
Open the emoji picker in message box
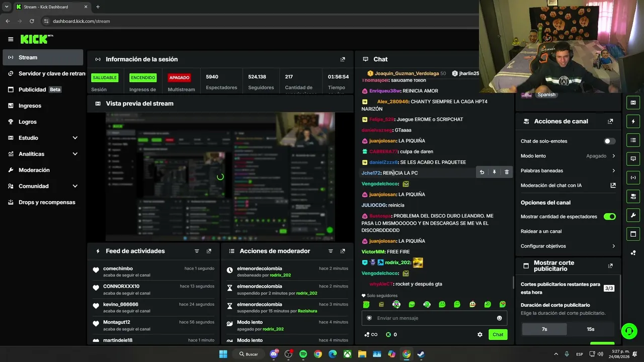[499, 318]
